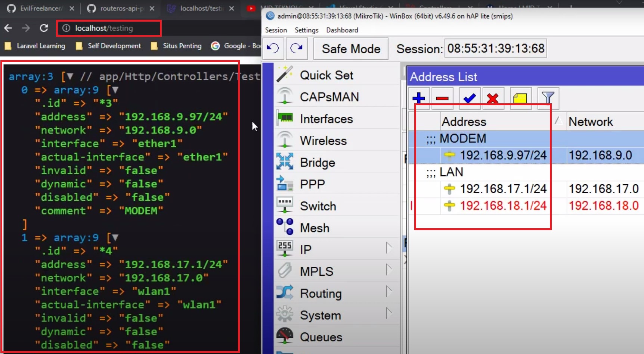Add a new address with the plus icon
644x354 pixels.
coord(419,98)
